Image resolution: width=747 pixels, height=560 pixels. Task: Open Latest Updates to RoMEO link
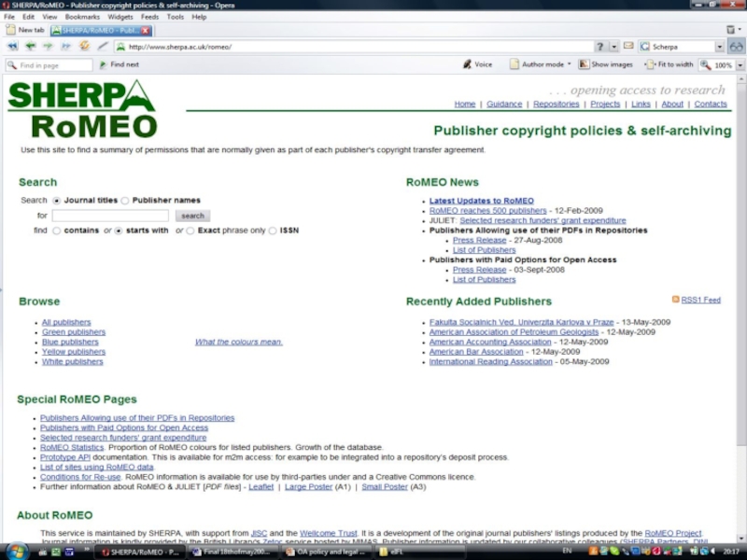coord(481,201)
